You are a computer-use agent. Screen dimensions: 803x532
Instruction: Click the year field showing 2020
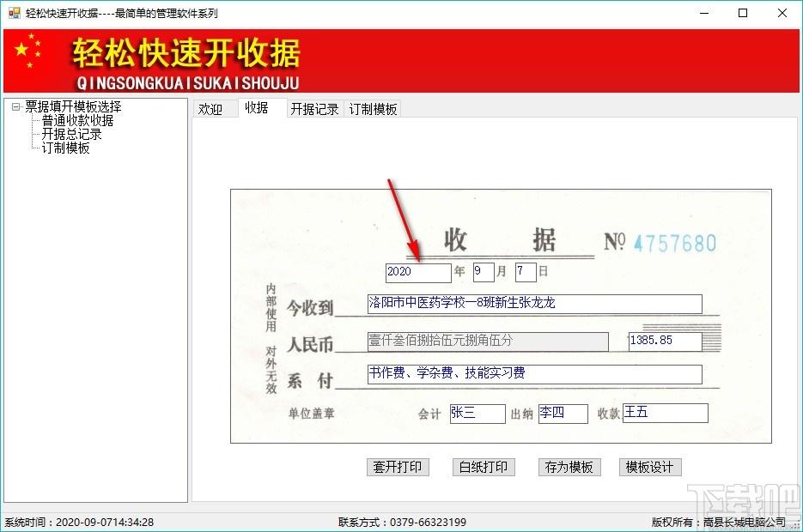click(x=418, y=272)
